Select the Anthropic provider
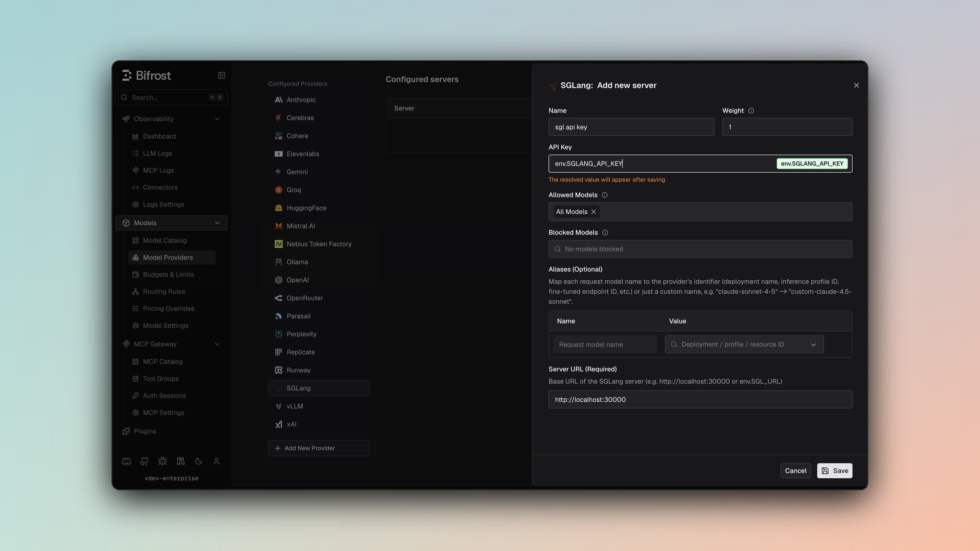This screenshot has height=551, width=980. point(319,100)
